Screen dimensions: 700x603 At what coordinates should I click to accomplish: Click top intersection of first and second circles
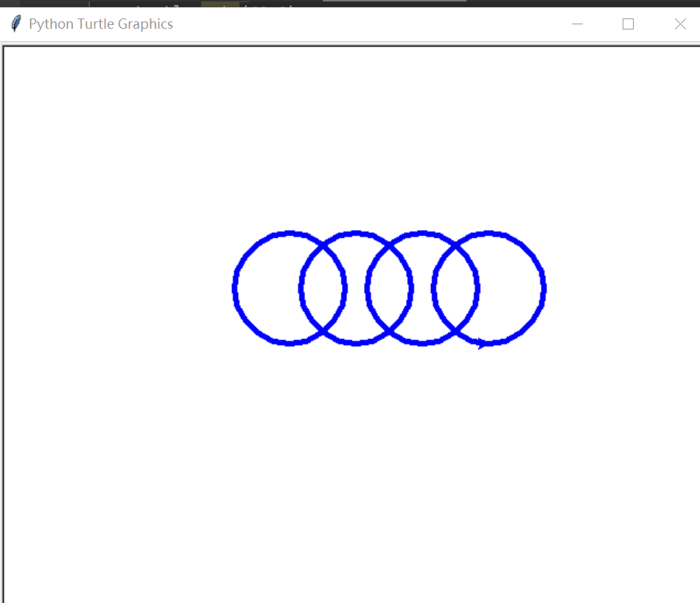[x=323, y=245]
